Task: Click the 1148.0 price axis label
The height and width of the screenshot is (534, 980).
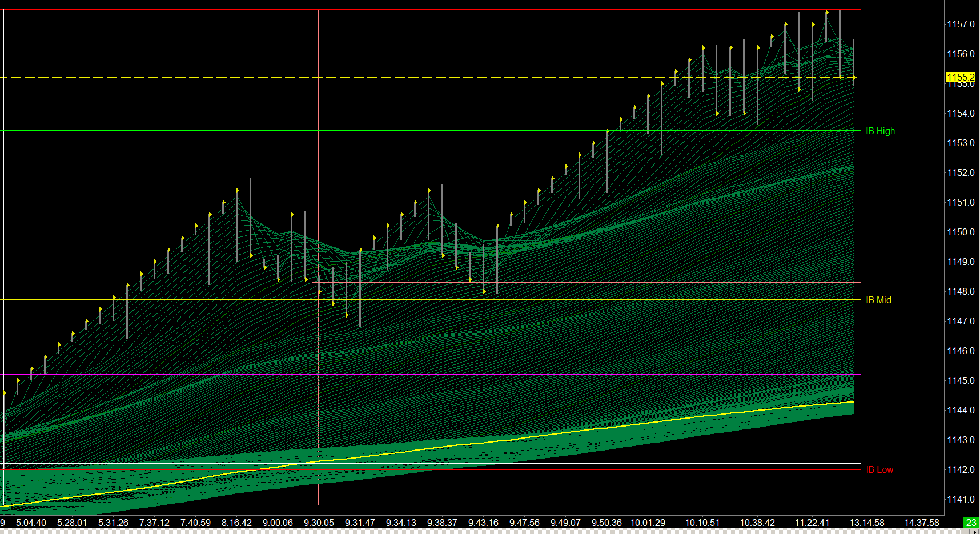Action: tap(961, 292)
